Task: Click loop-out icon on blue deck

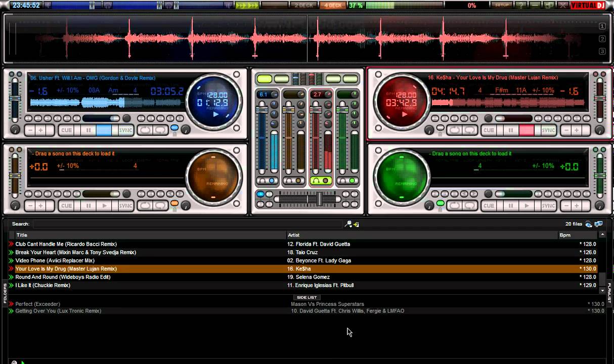Action: point(161,130)
